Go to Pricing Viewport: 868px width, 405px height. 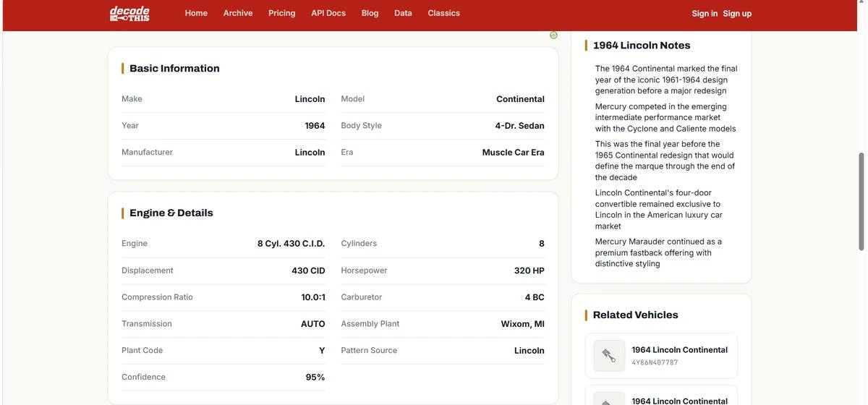point(281,13)
